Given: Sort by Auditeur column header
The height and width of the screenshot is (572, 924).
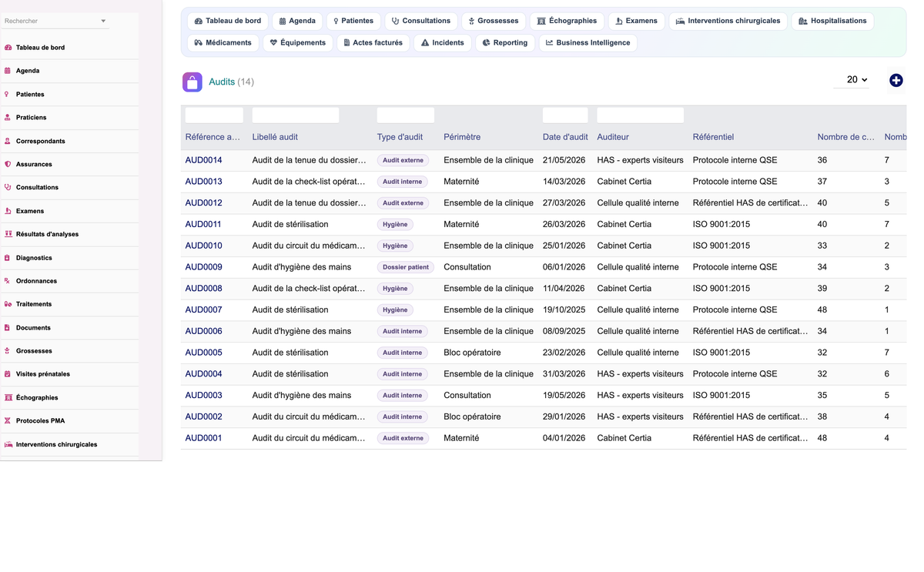Looking at the screenshot, I should pyautogui.click(x=613, y=137).
